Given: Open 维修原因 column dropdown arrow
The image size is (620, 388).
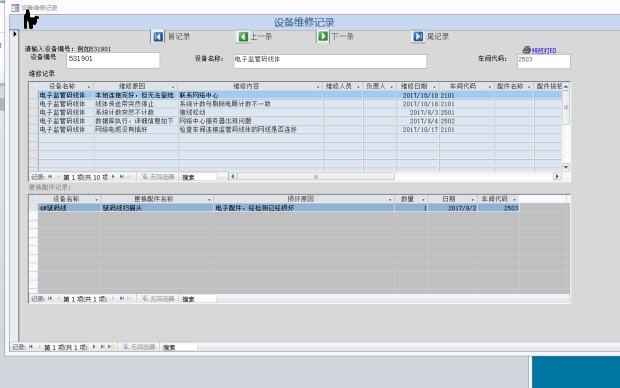Looking at the screenshot, I should tap(173, 87).
